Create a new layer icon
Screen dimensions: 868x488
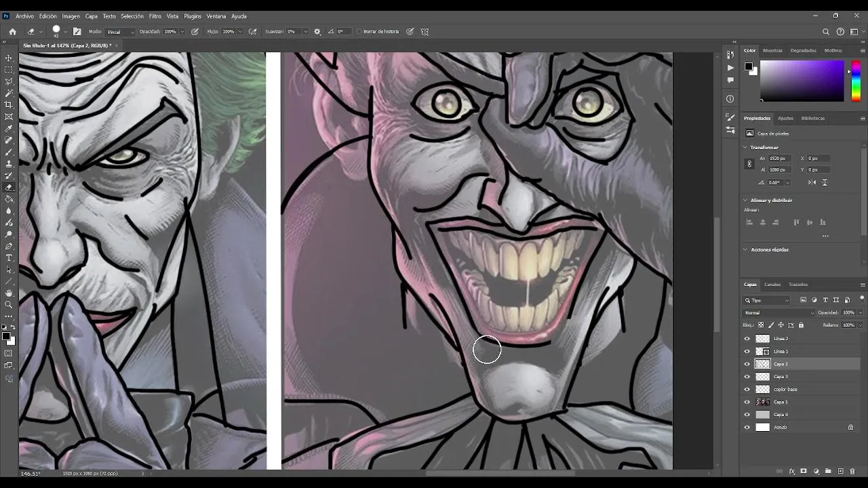(840, 471)
